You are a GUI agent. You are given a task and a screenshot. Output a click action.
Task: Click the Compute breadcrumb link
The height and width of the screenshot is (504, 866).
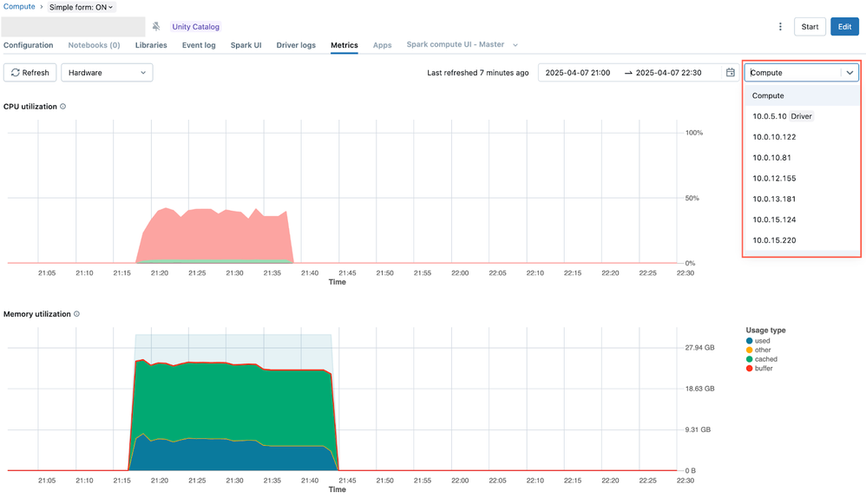(x=19, y=7)
